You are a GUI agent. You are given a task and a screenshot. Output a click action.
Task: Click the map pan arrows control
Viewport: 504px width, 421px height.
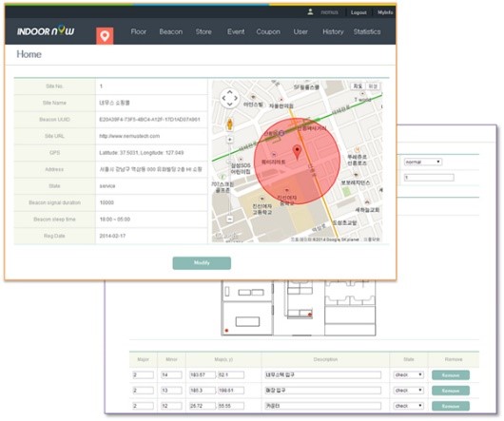tap(229, 98)
